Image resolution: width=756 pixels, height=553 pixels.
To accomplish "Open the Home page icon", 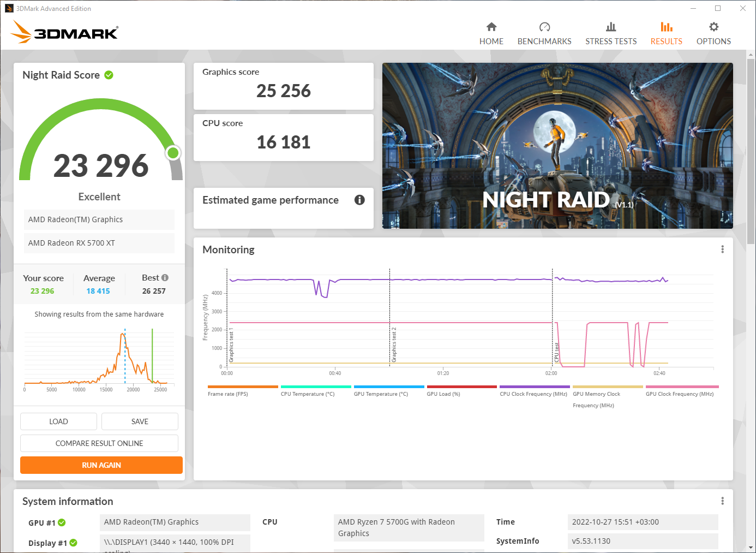I will coord(491,27).
